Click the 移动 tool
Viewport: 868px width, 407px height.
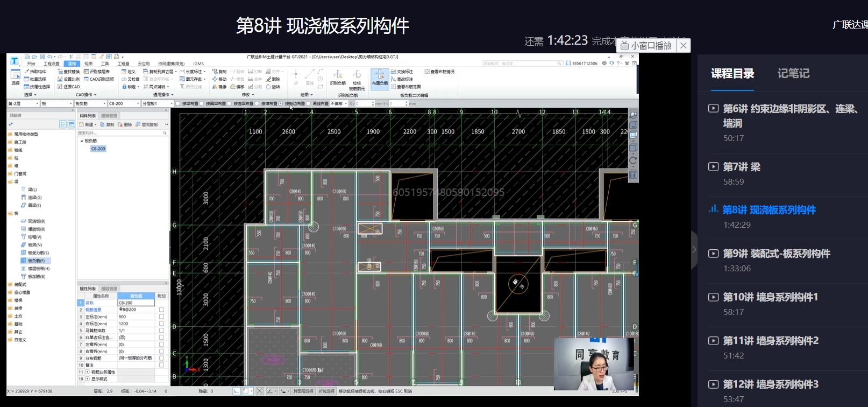point(219,79)
